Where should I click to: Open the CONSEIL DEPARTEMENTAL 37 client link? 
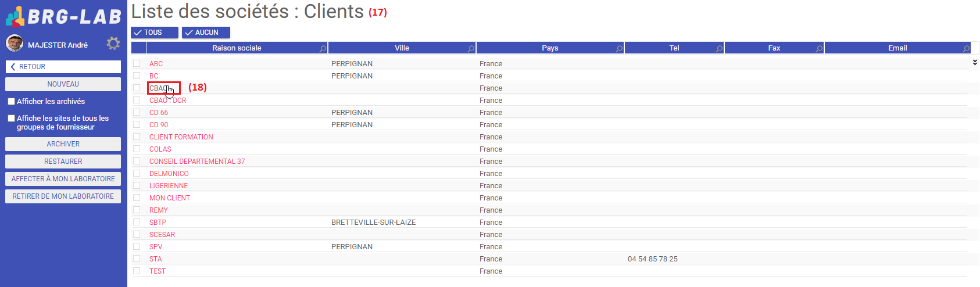[x=197, y=162]
